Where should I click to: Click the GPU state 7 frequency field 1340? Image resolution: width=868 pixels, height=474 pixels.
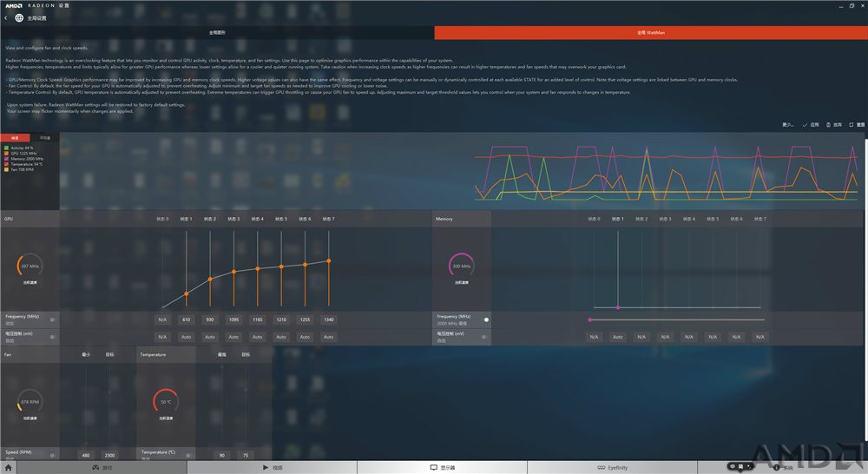329,319
